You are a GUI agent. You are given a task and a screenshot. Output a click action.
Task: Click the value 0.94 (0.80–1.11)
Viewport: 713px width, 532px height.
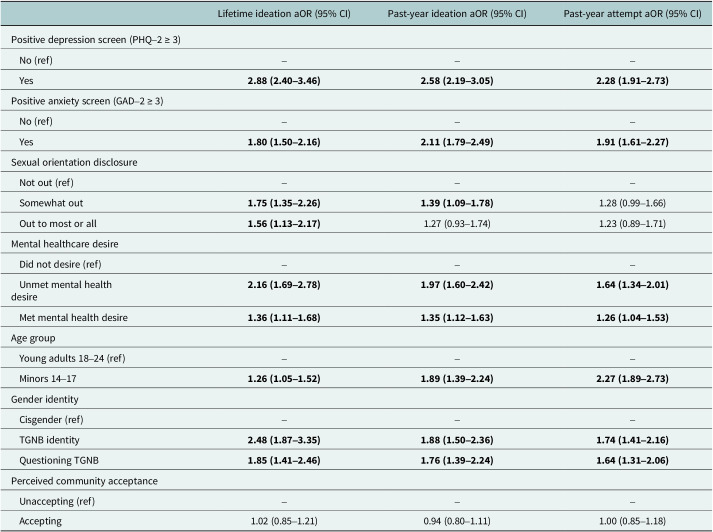tap(457, 521)
